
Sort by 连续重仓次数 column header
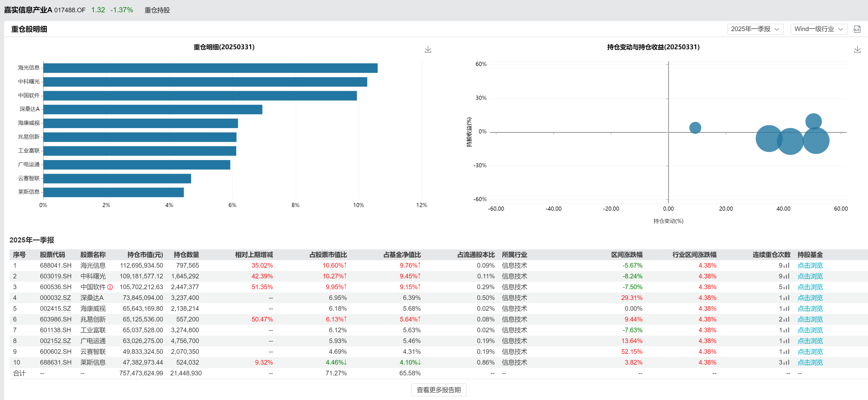coord(771,255)
